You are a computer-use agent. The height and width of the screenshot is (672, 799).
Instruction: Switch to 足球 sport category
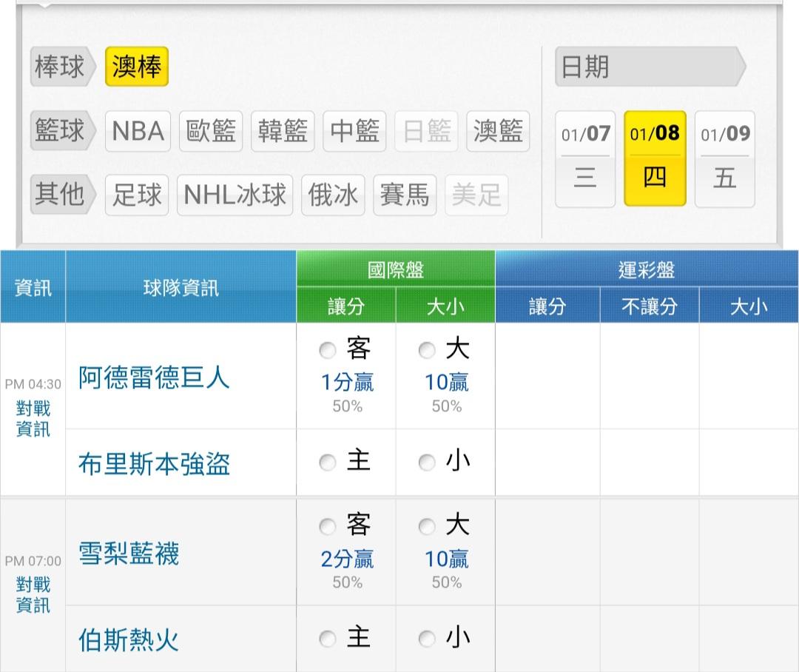coord(137,195)
